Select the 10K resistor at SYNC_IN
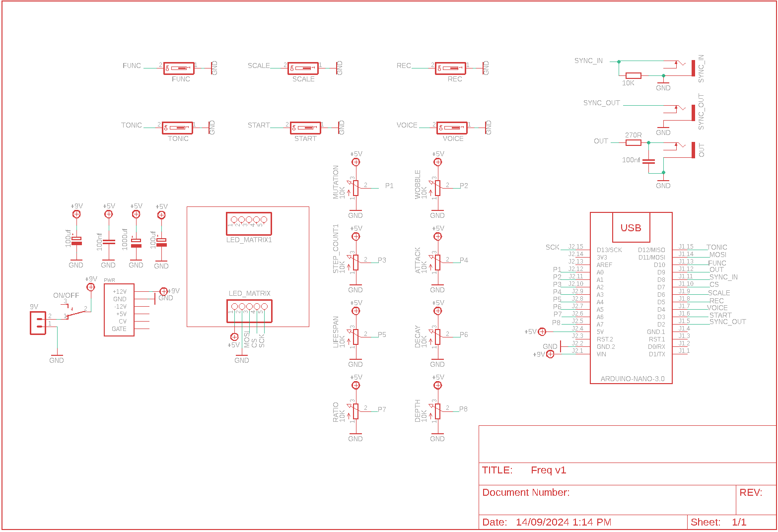 [634, 75]
